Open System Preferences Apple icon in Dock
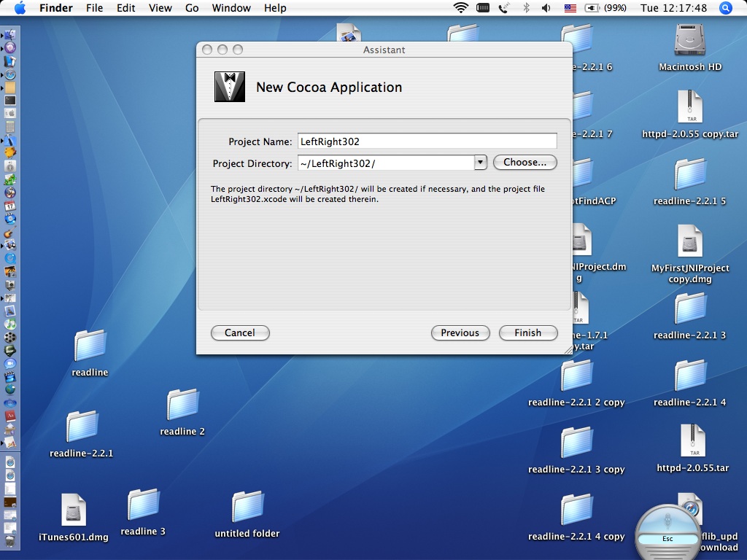The image size is (747, 560). 10,113
